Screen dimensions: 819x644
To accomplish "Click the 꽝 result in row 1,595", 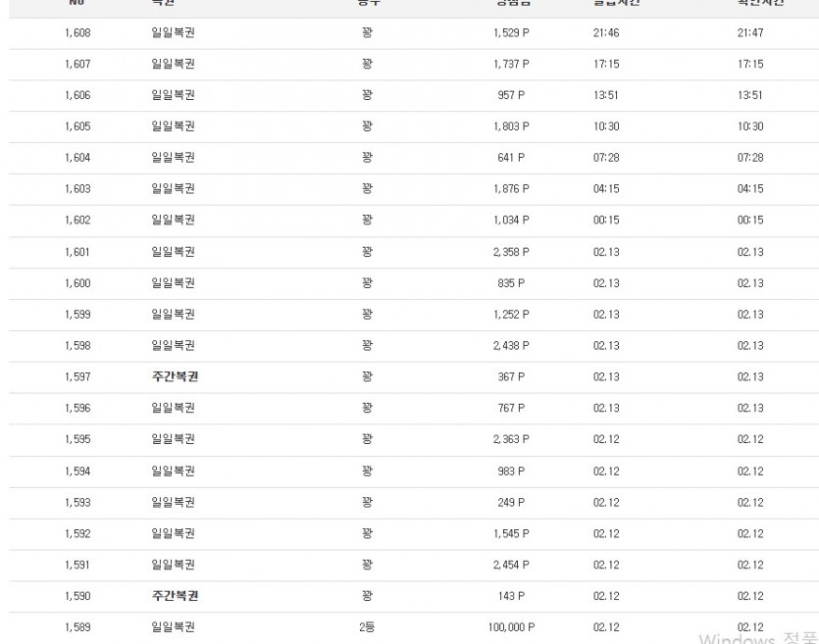I will (x=367, y=439).
